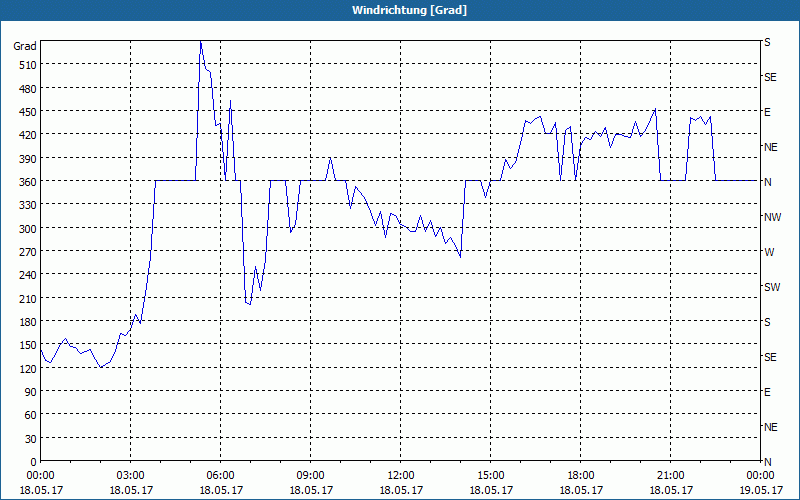The width and height of the screenshot is (800, 500).
Task: Select the 480 y-axis value
Action: click(x=28, y=89)
